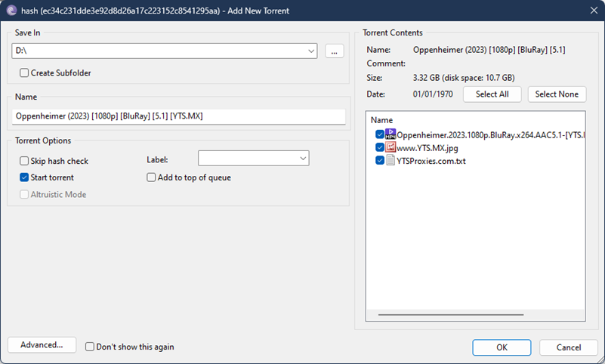Viewport: 605px width, 364px height.
Task: Open the Save In path dropdown
Action: [311, 51]
